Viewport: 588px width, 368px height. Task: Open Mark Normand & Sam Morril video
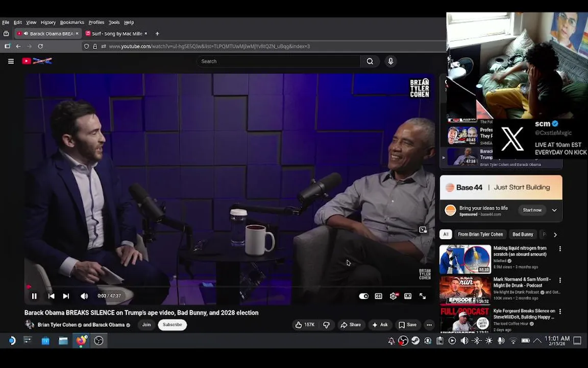click(522, 282)
